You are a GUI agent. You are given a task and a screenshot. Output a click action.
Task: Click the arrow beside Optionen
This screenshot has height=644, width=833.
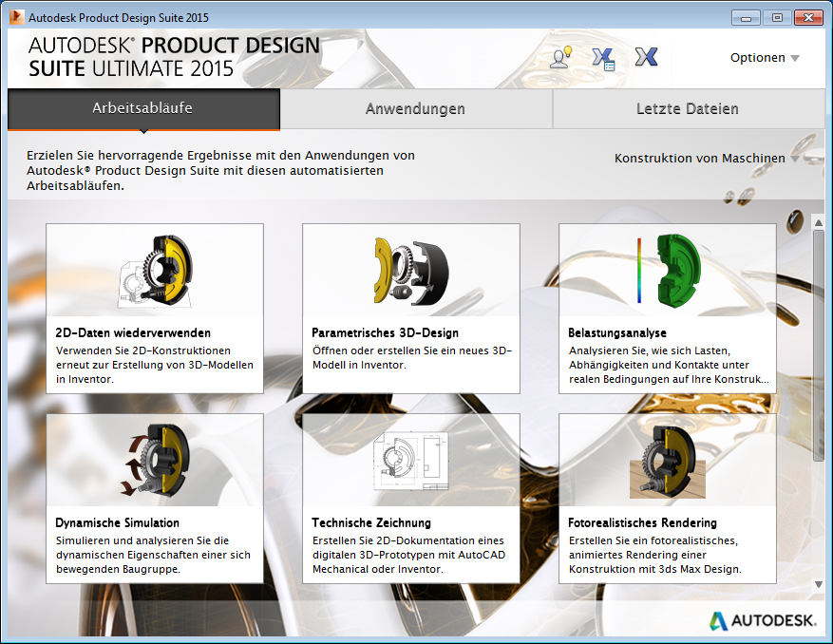tap(795, 58)
